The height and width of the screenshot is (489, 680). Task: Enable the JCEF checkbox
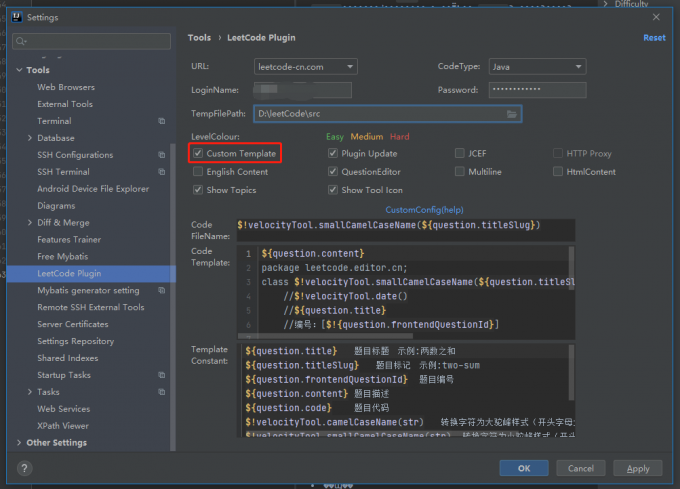460,153
